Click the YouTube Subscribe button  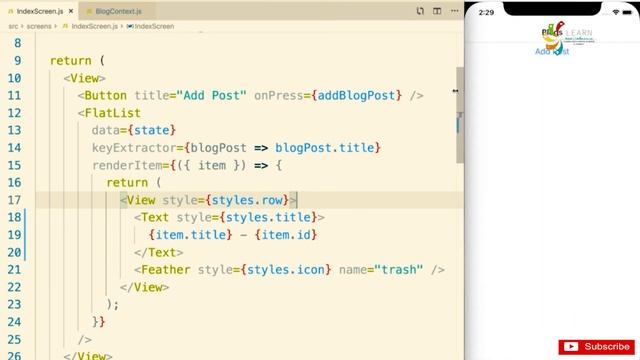pos(597,347)
